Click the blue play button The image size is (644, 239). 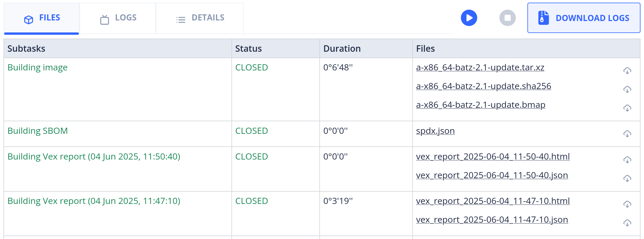point(469,18)
